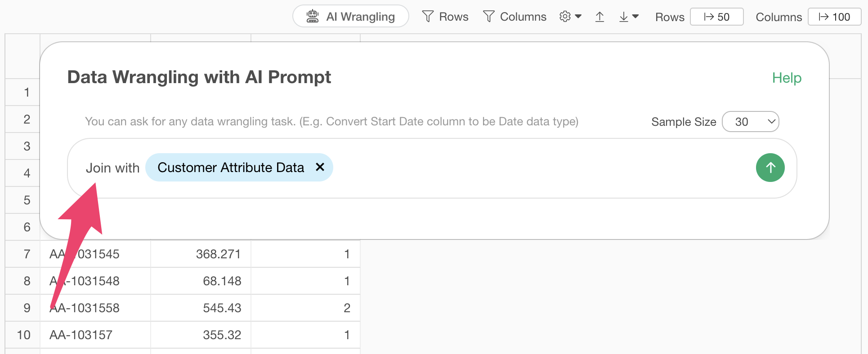This screenshot has width=868, height=354.
Task: Open the gear settings dropdown
Action: tap(570, 17)
